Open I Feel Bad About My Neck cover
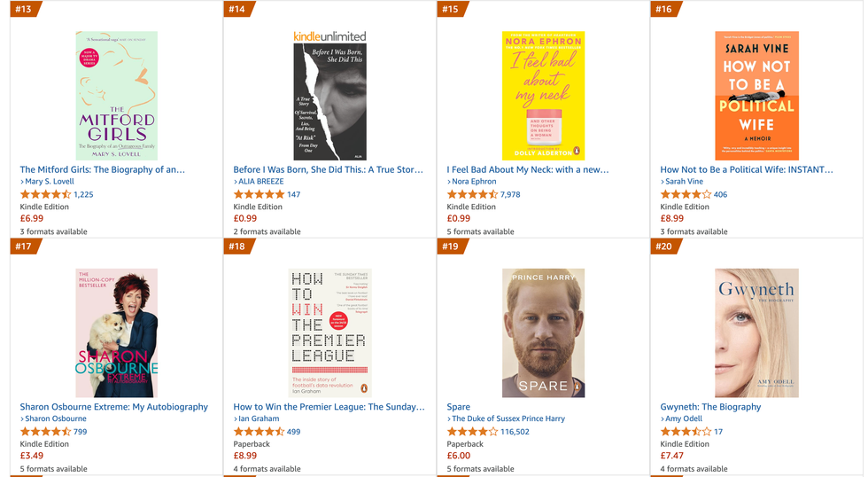The width and height of the screenshot is (868, 477). (x=543, y=96)
